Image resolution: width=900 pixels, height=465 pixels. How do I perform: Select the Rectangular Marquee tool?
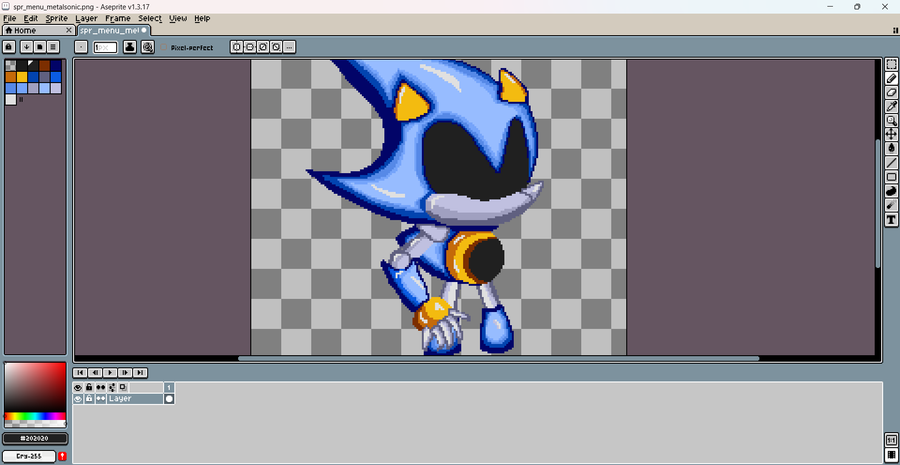click(x=891, y=64)
